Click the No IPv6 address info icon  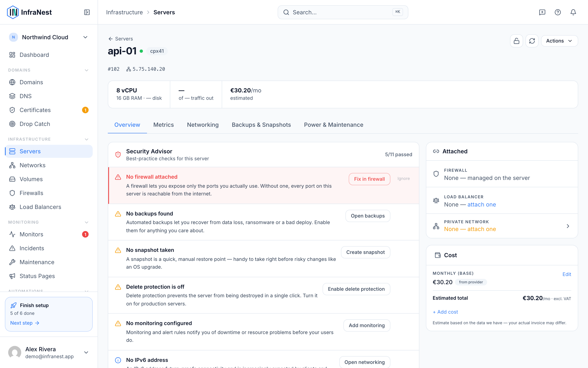(118, 360)
